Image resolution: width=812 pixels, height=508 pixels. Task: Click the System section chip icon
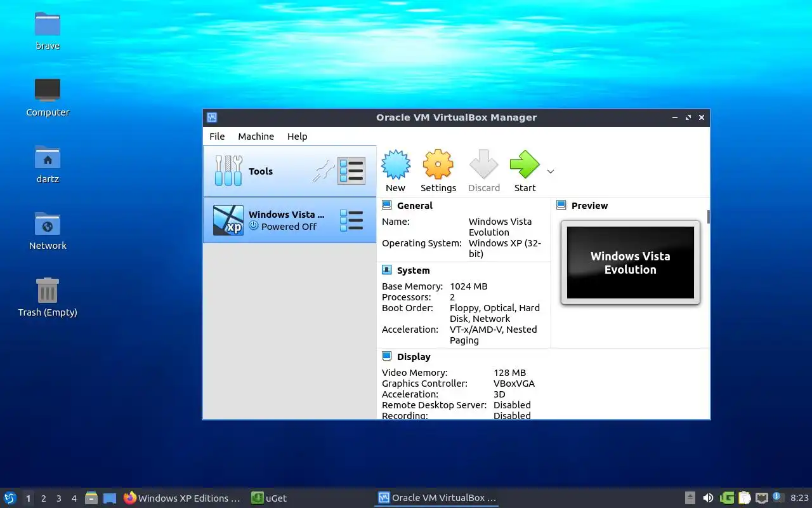pyautogui.click(x=386, y=270)
